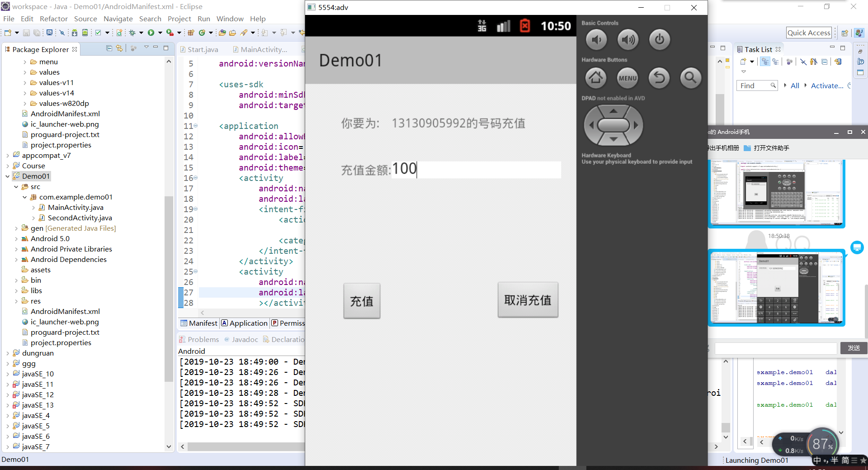
Task: Click the All link in Task List
Action: click(x=795, y=85)
